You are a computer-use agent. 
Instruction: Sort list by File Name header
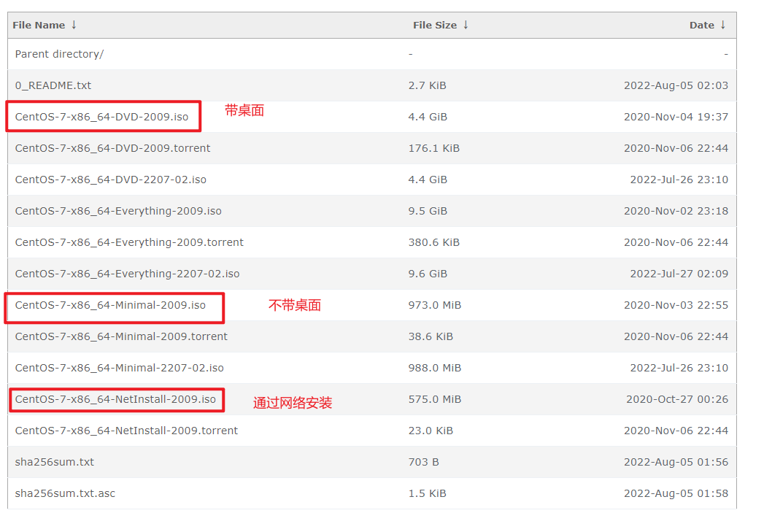(x=39, y=25)
